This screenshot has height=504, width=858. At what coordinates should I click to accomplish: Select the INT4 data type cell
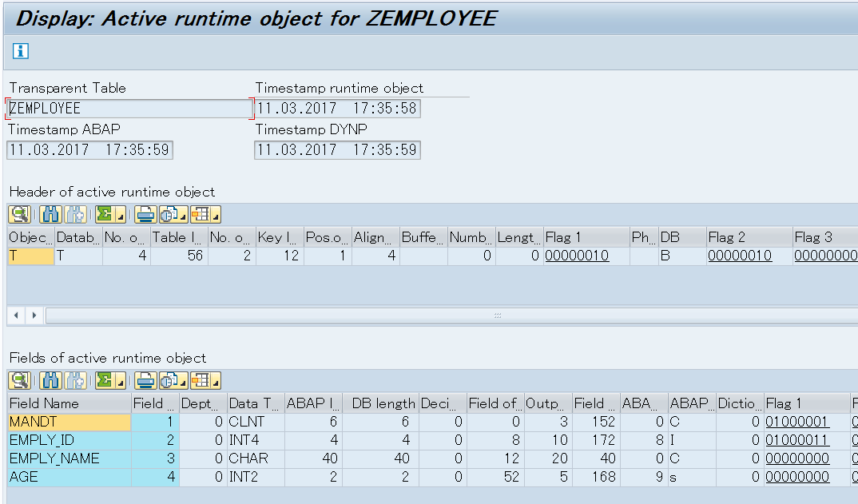(x=256, y=440)
